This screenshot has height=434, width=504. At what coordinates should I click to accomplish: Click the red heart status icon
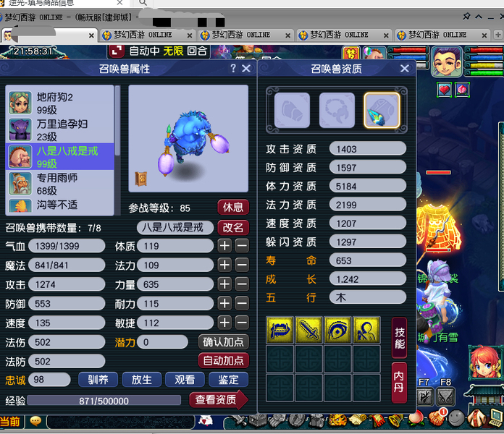(444, 90)
